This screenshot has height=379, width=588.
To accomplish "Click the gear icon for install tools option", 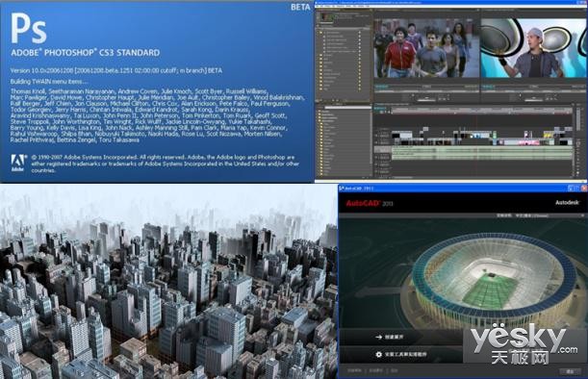I will click(379, 354).
